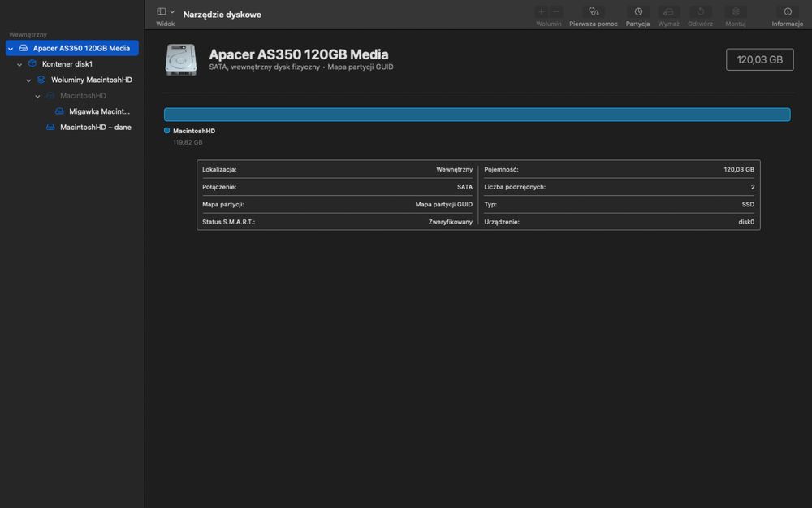Click the Migawka snapshot drive icon
The image size is (812, 508).
(x=59, y=111)
